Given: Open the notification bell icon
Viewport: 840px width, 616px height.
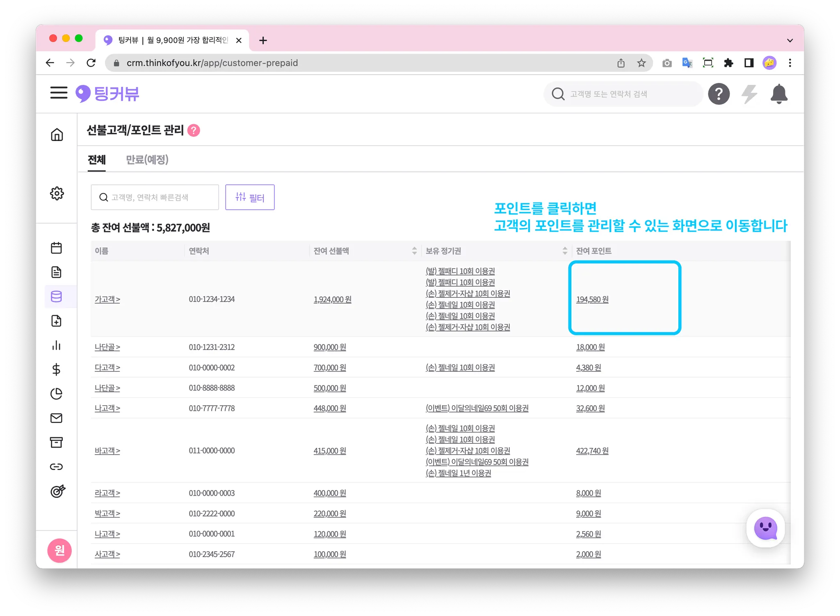Looking at the screenshot, I should [778, 94].
